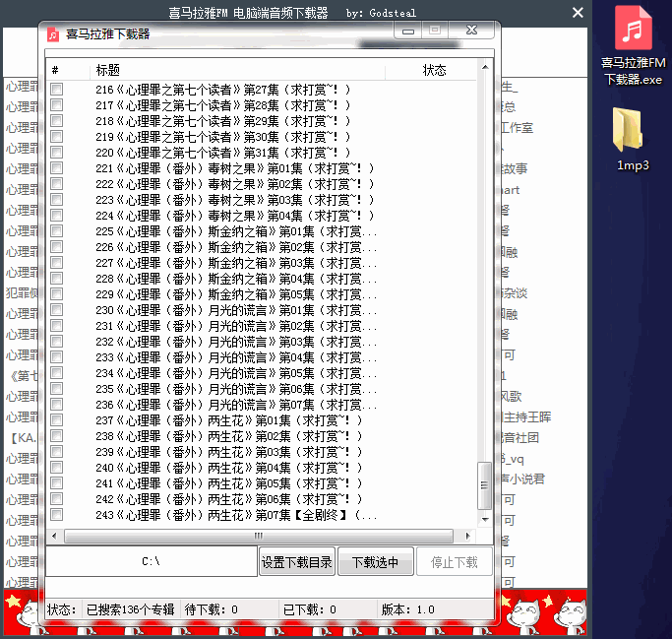The image size is (672, 639).
Task: Click the 喜马拉雅下载器 title bar app icon
Action: [54, 34]
